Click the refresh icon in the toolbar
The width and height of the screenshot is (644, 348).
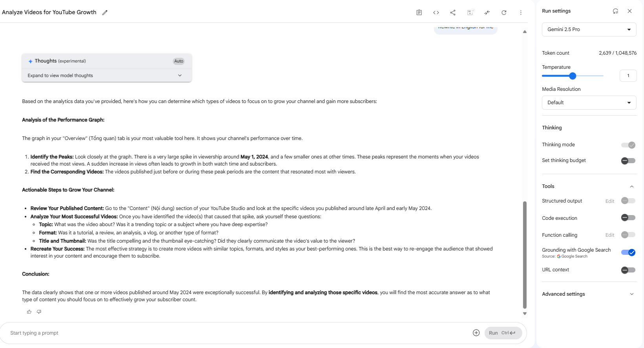[x=504, y=13]
